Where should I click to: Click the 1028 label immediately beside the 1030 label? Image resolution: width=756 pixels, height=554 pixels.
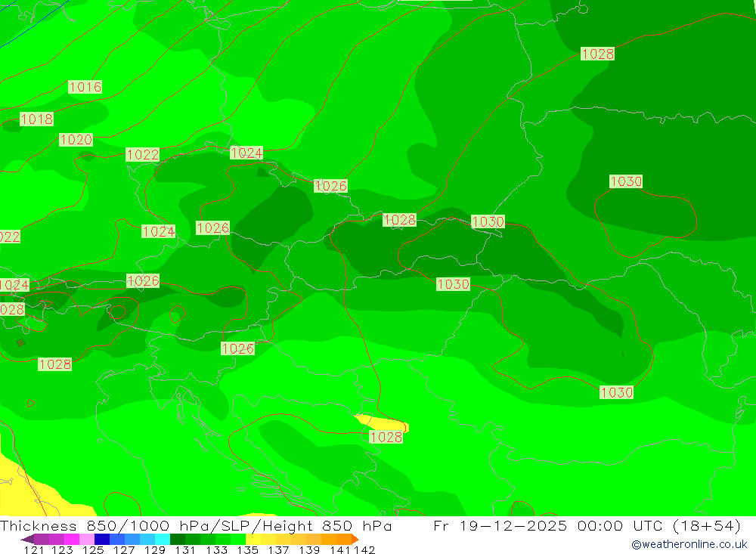coord(399,220)
